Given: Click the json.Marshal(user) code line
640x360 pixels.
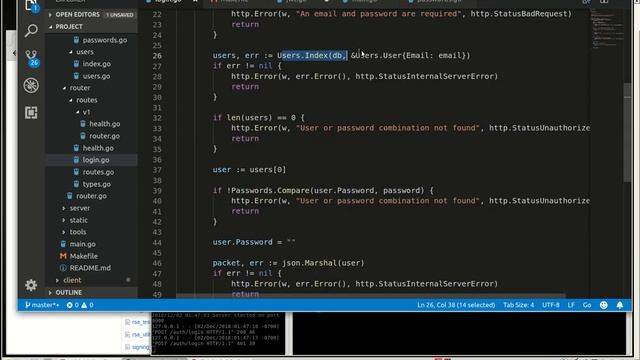Looking at the screenshot, I should (x=288, y=263).
